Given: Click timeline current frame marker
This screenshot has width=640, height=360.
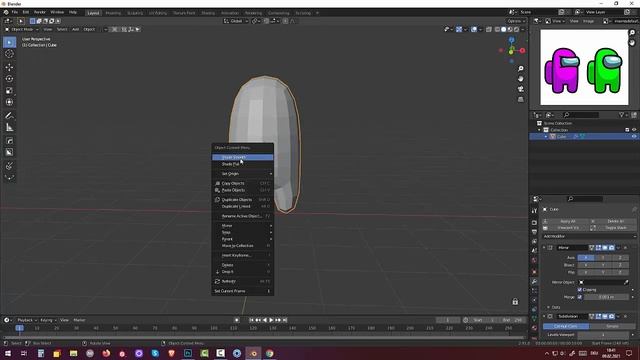Looking at the screenshot, I should click(x=19, y=328).
